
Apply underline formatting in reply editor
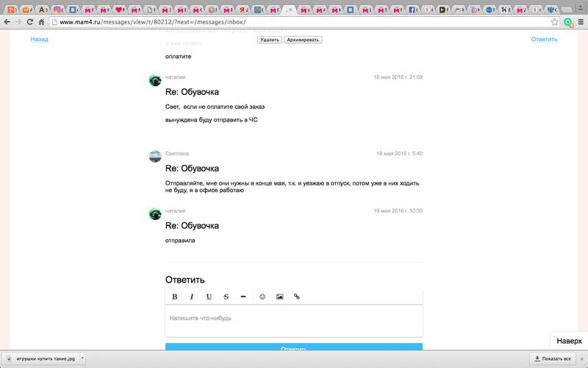[209, 297]
